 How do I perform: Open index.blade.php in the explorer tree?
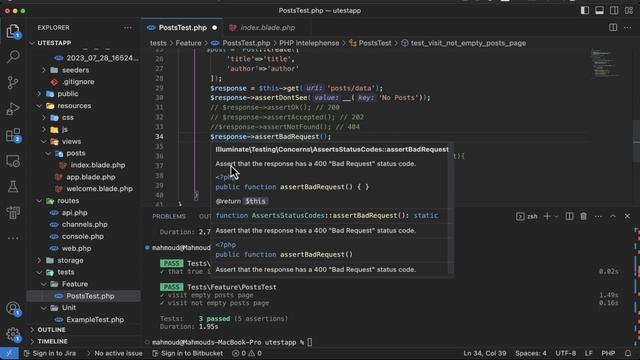tap(98, 165)
